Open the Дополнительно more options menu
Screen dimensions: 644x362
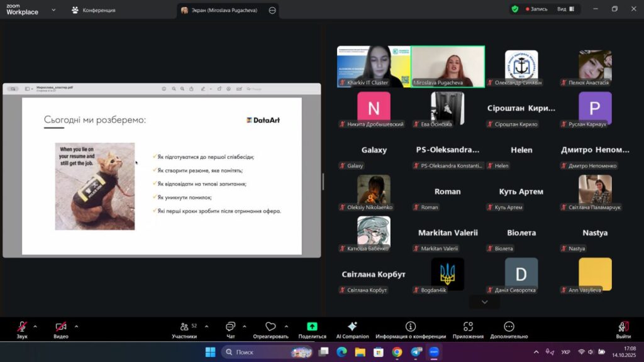(x=509, y=327)
